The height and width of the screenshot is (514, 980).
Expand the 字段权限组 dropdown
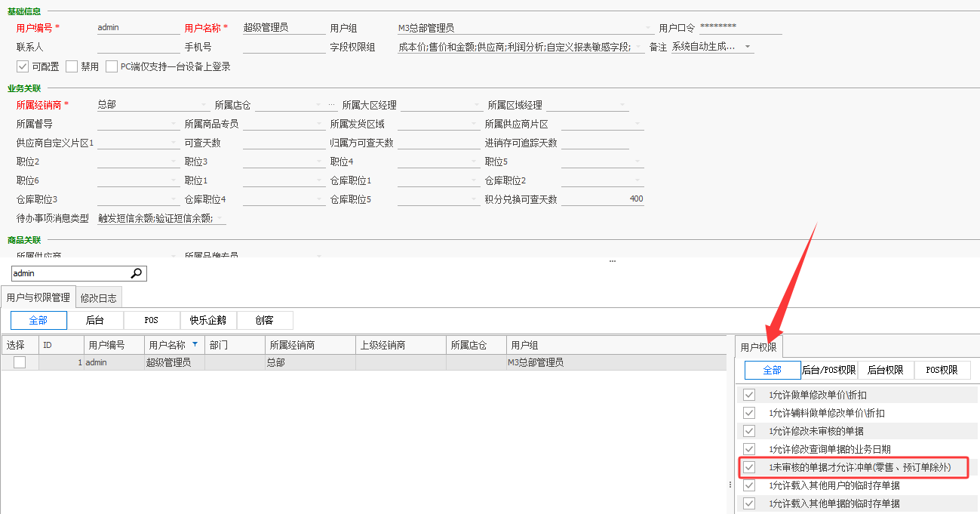click(640, 48)
